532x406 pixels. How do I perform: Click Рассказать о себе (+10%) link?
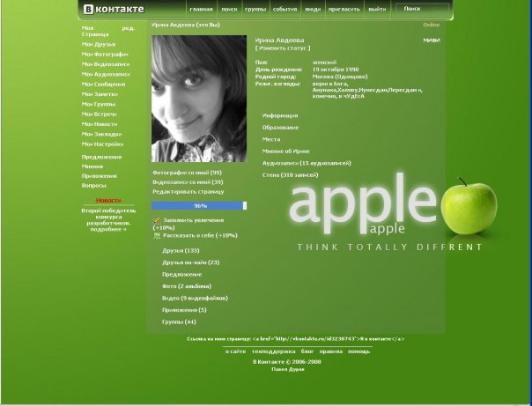pos(200,235)
